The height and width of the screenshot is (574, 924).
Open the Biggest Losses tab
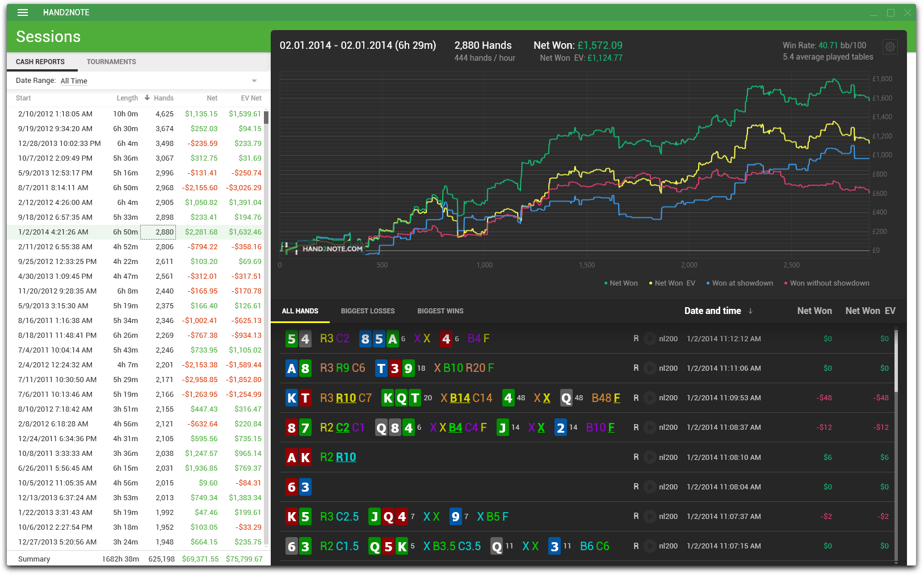tap(368, 311)
